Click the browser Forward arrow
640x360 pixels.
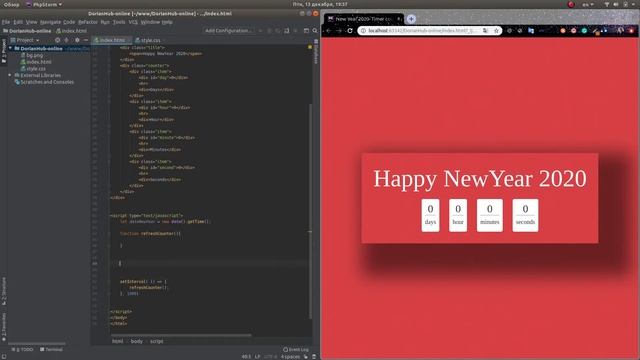coord(339,31)
